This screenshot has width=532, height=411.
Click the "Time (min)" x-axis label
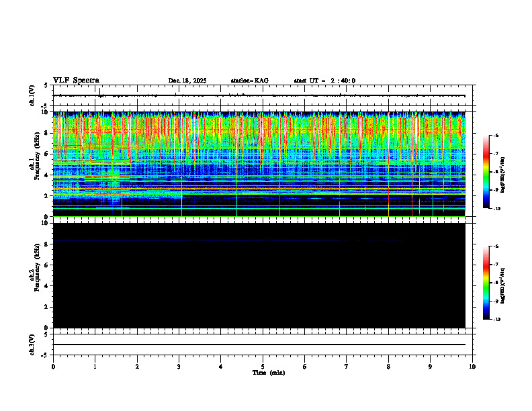(269, 373)
